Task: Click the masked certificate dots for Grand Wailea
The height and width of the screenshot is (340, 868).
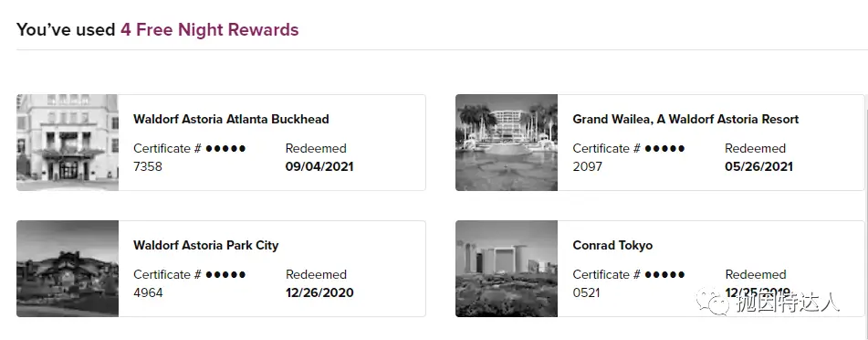Action: click(664, 149)
